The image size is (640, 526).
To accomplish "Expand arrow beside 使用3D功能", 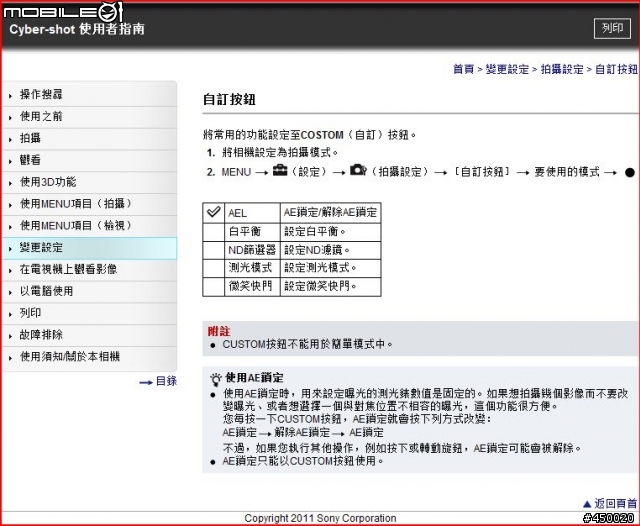I will click(11, 183).
